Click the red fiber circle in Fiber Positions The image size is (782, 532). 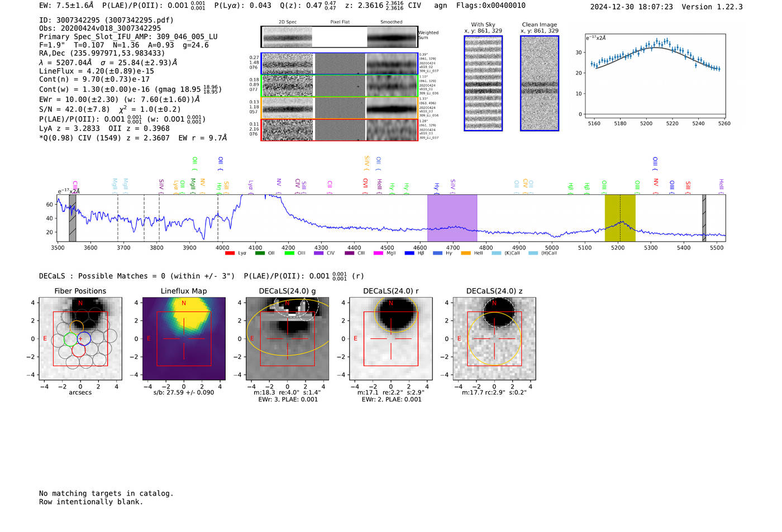(79, 350)
